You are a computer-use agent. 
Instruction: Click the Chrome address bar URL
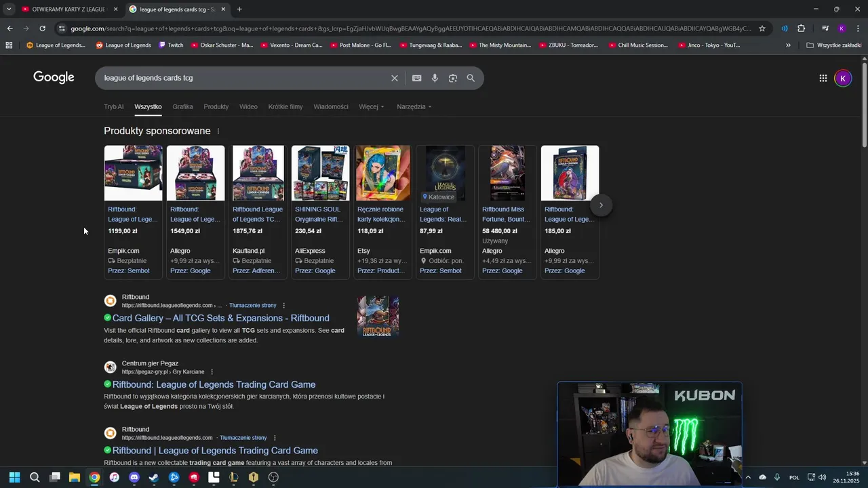tap(410, 28)
